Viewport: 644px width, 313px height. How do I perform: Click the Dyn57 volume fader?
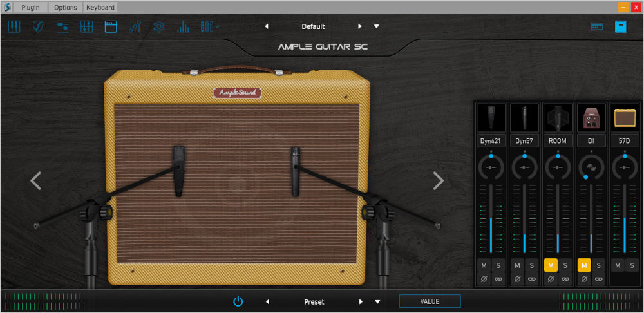[x=524, y=218]
